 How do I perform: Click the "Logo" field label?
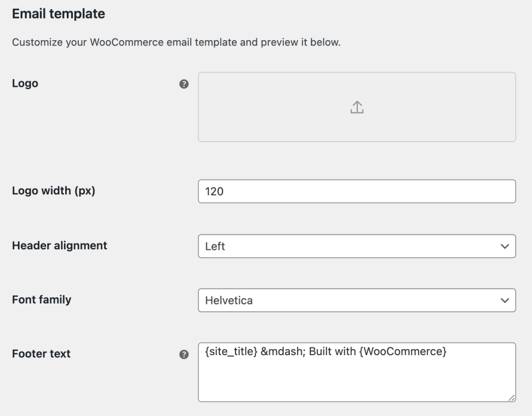click(25, 84)
